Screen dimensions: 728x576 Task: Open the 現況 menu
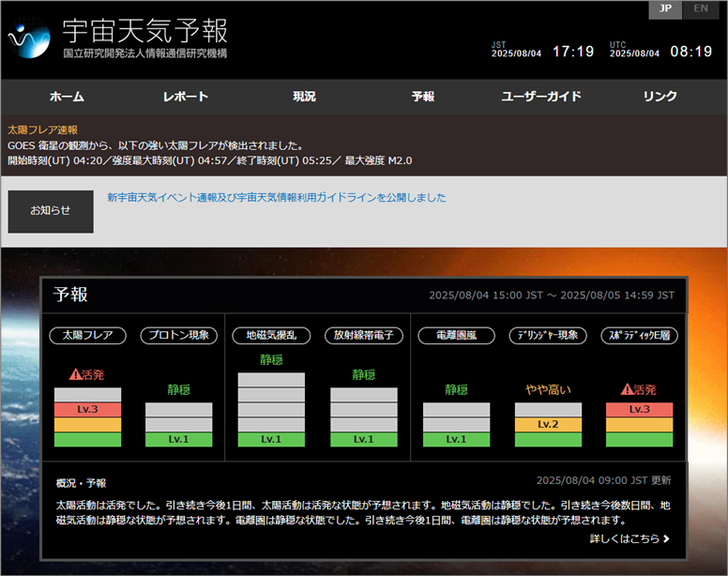tap(304, 97)
